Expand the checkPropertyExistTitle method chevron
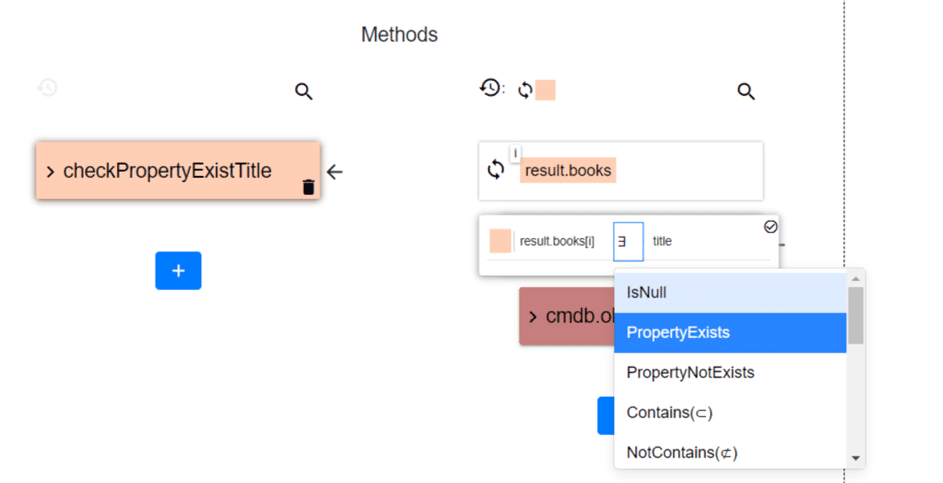 pyautogui.click(x=50, y=172)
